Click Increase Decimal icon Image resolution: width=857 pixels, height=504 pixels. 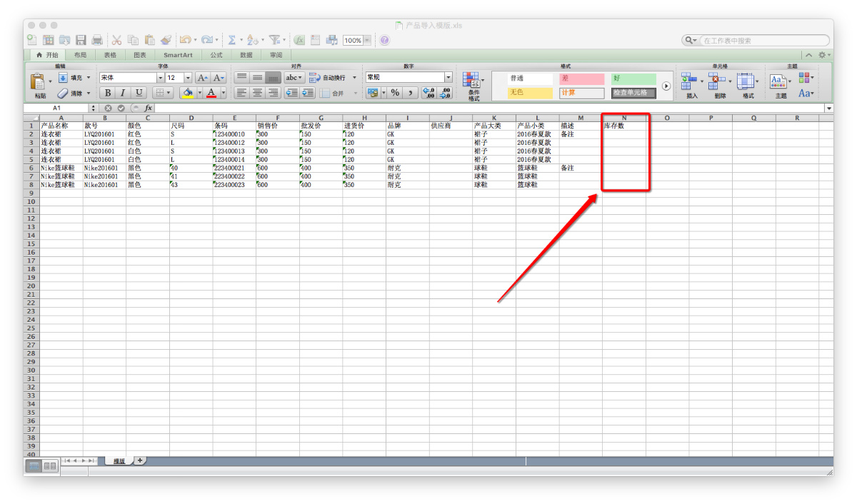[x=429, y=93]
